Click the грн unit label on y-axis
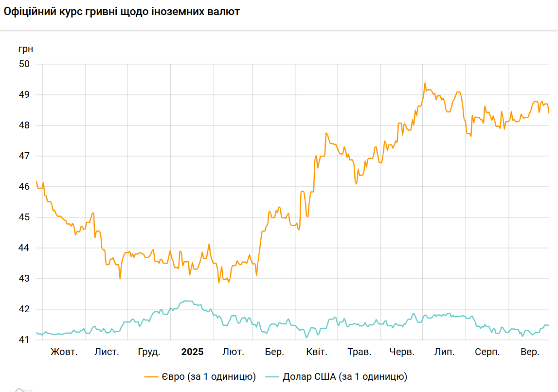The image size is (558, 392). click(x=26, y=49)
